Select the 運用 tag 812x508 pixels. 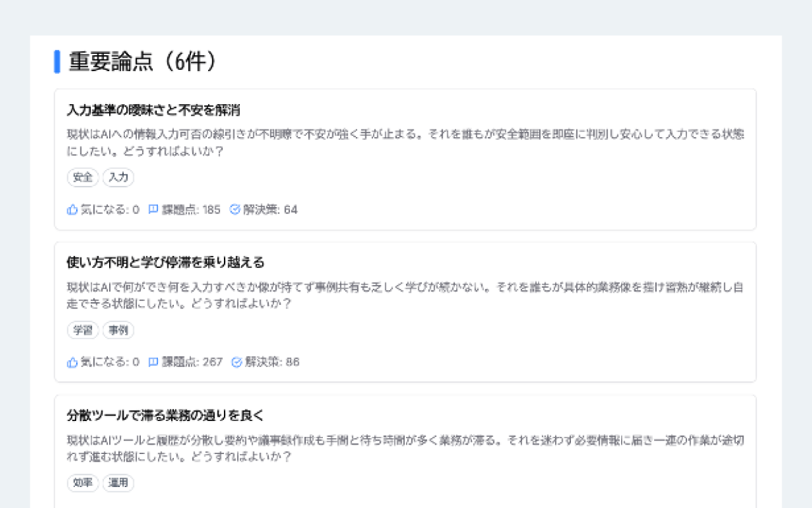[x=119, y=483]
